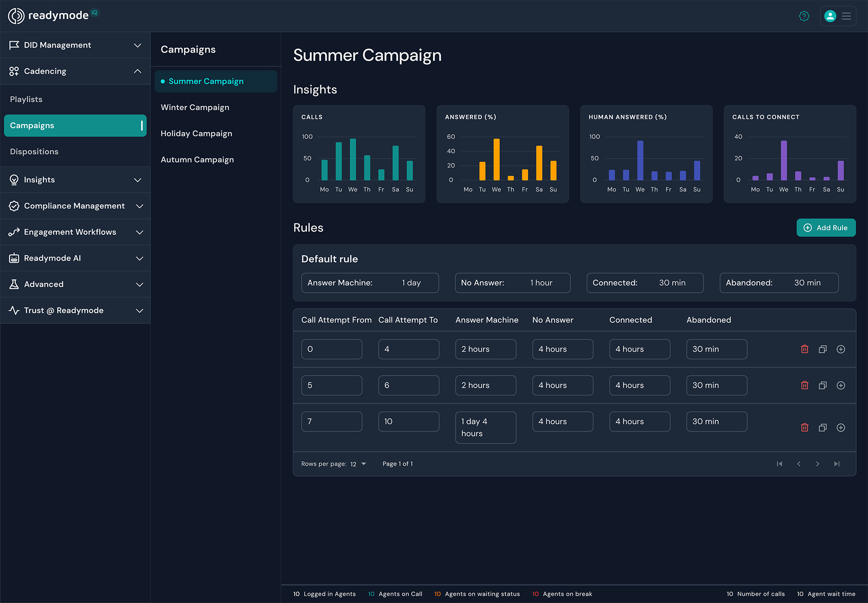The height and width of the screenshot is (603, 868).
Task: Open help via the question mark badge icon
Action: coord(804,16)
